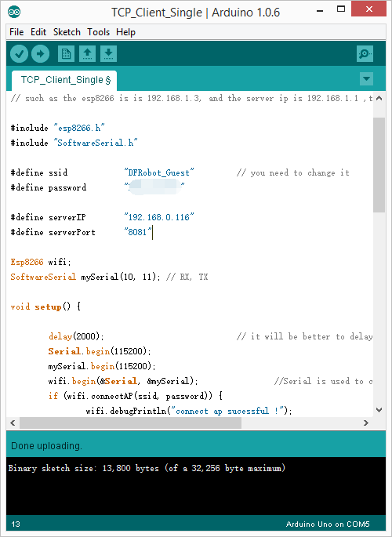The height and width of the screenshot is (537, 392).
Task: Upload sketch with the arrow button
Action: (x=41, y=54)
